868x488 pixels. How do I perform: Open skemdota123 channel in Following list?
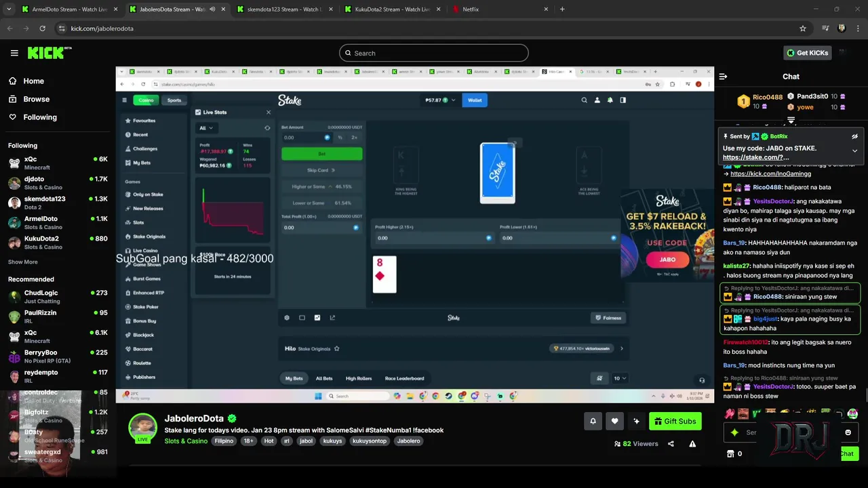[x=58, y=203]
